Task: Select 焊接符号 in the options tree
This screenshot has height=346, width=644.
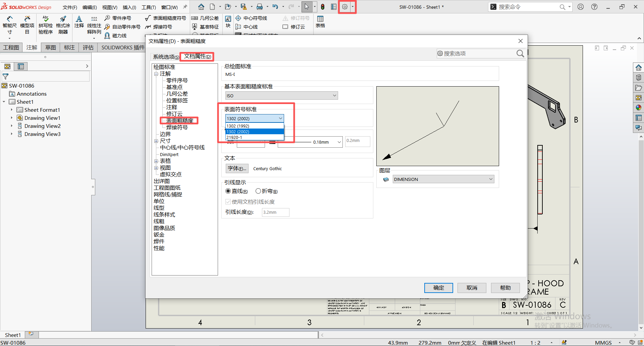Action: click(x=177, y=128)
